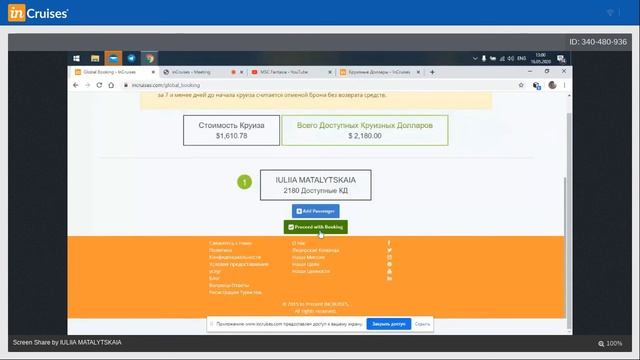Open the Свяжитесь с нами footer link
The width and height of the screenshot is (640, 360).
(x=230, y=243)
